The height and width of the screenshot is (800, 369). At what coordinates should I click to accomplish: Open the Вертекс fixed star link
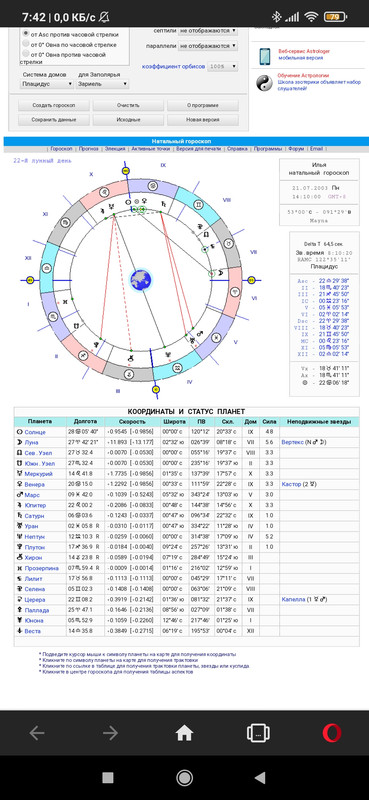click(293, 442)
